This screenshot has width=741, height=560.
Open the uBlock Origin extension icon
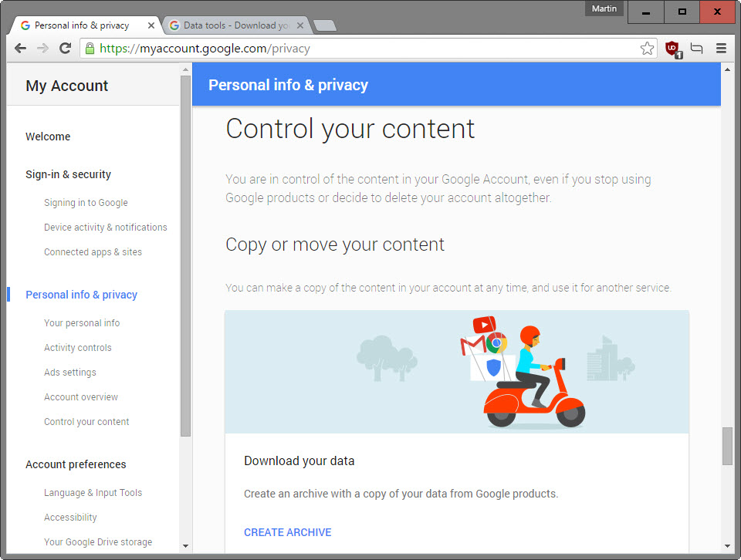[x=673, y=49]
